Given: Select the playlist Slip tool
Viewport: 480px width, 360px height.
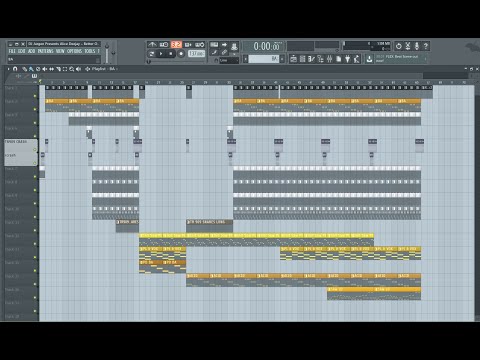Looking at the screenshot, I should (x=51, y=69).
